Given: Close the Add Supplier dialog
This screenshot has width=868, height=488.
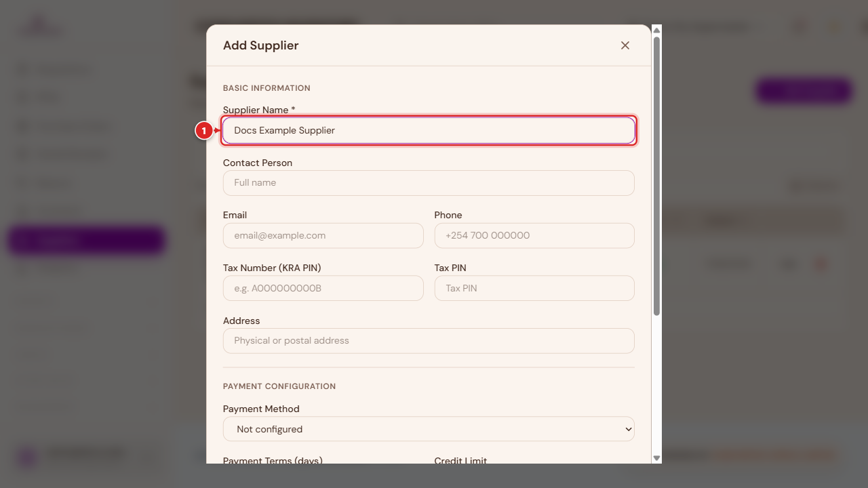Looking at the screenshot, I should click(625, 45).
